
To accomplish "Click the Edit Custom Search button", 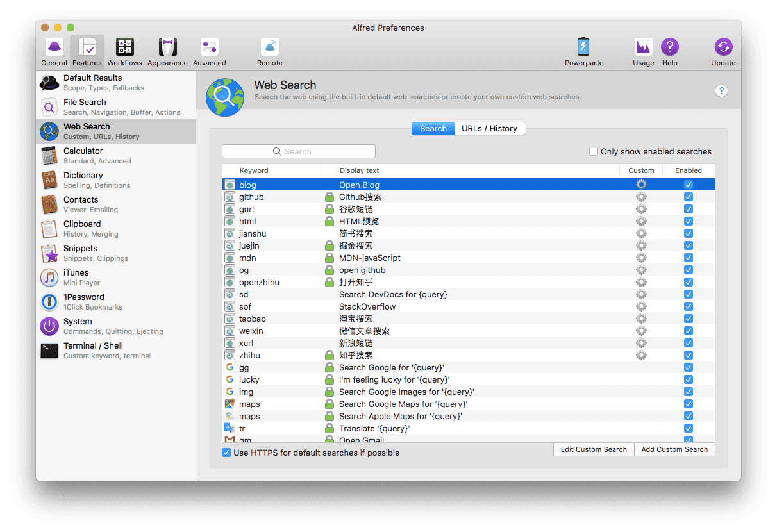I will click(594, 449).
